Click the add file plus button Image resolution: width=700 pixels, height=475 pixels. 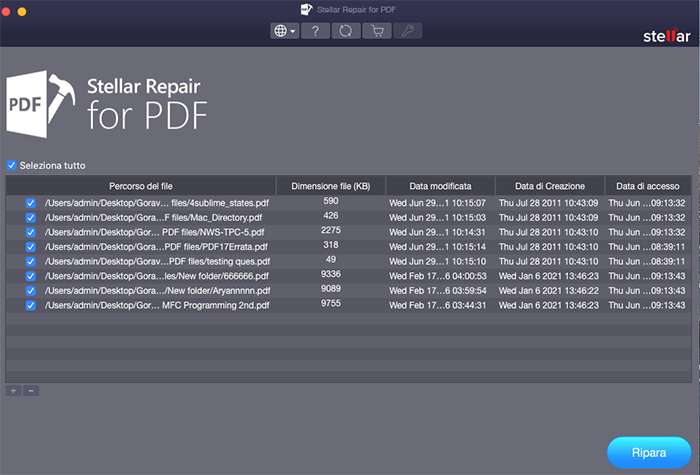click(x=13, y=391)
